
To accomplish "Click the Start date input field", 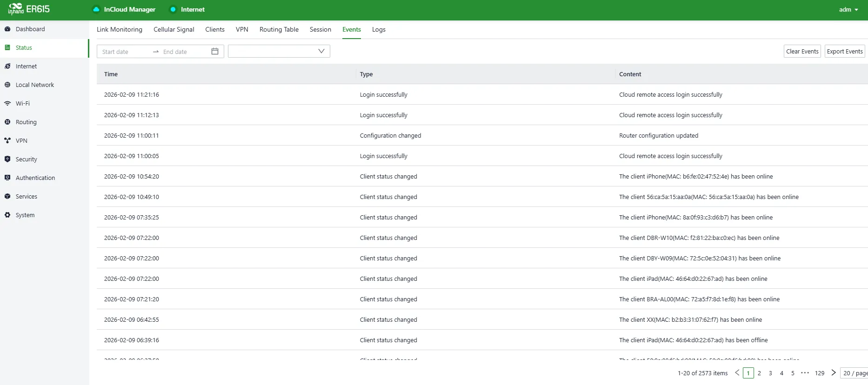I will pyautogui.click(x=125, y=52).
